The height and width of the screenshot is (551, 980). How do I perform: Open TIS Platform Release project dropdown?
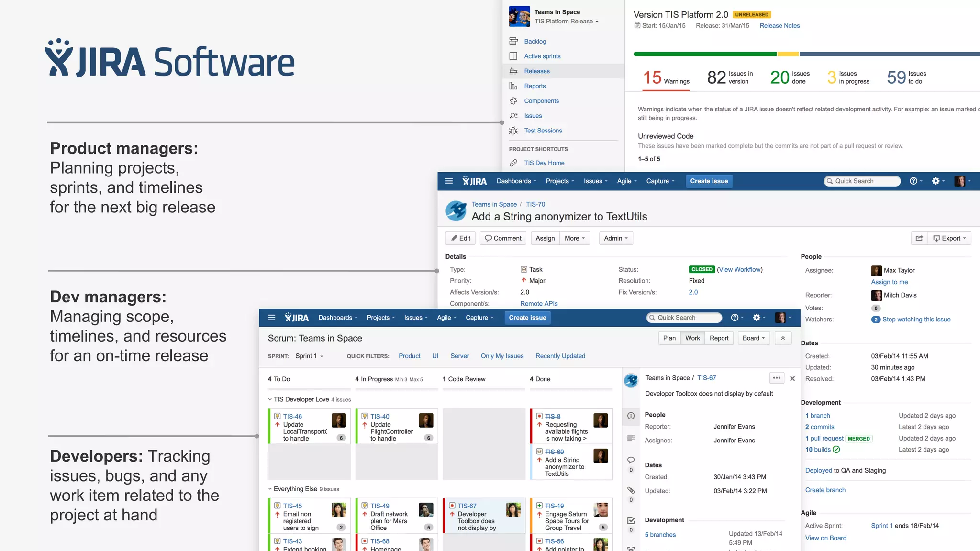click(567, 21)
